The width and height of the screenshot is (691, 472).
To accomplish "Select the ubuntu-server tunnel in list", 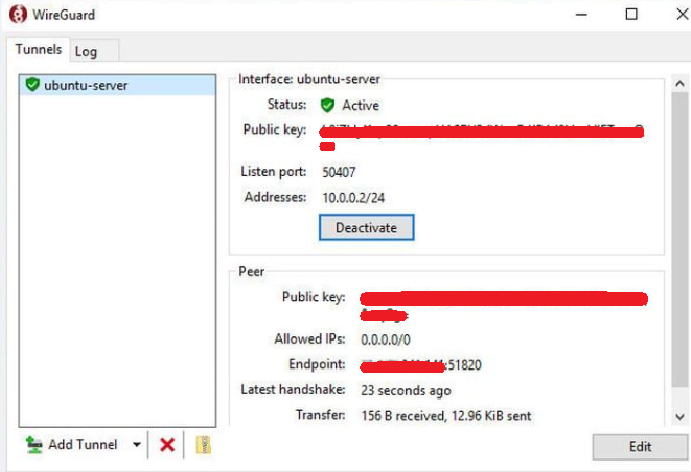I will [117, 85].
